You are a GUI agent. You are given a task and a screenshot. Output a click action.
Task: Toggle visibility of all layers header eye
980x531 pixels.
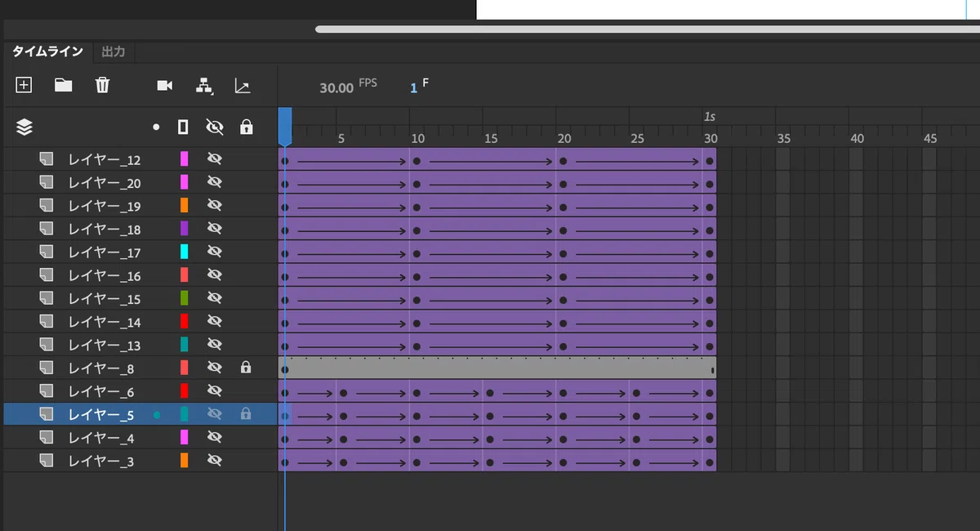[x=215, y=127]
